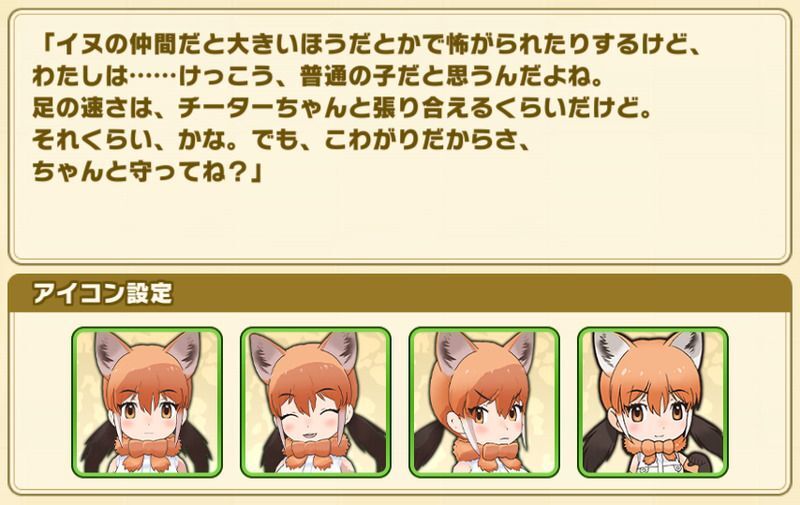Screen dimensions: 800x505
Task: Click the orange bow on smiling icon
Action: pyautogui.click(x=312, y=451)
